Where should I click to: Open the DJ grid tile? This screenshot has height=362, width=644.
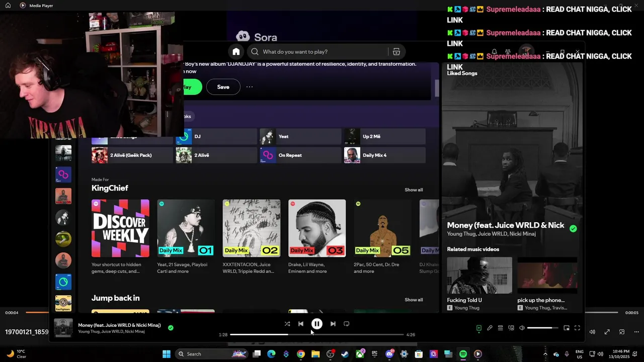click(x=216, y=136)
